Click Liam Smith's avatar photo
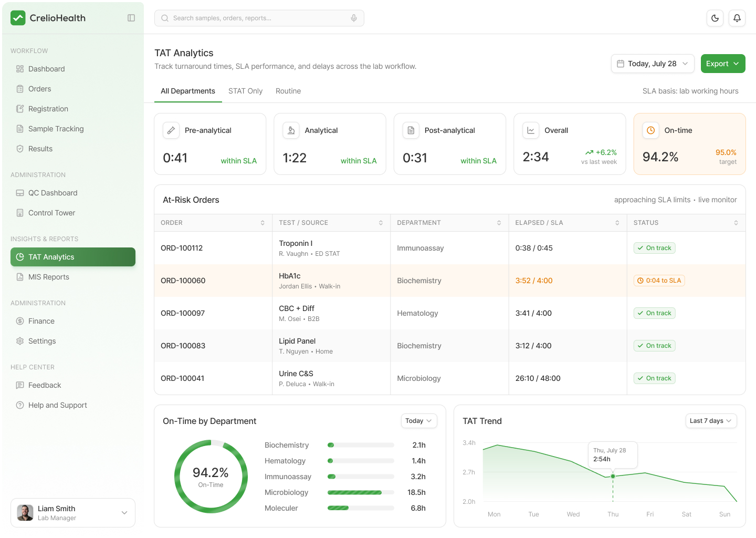The width and height of the screenshot is (756, 538). pos(25,513)
